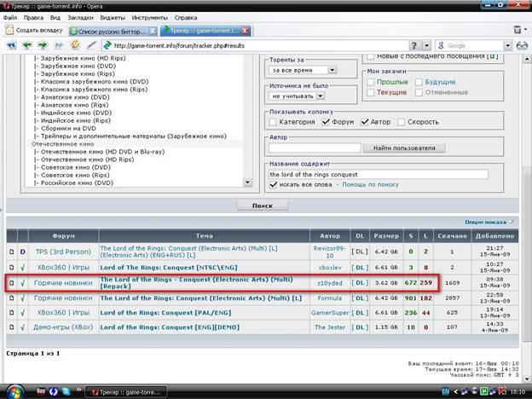Viewport: 532px width, 399px height.
Task: Open Помощь по поиску link
Action: pyautogui.click(x=370, y=184)
